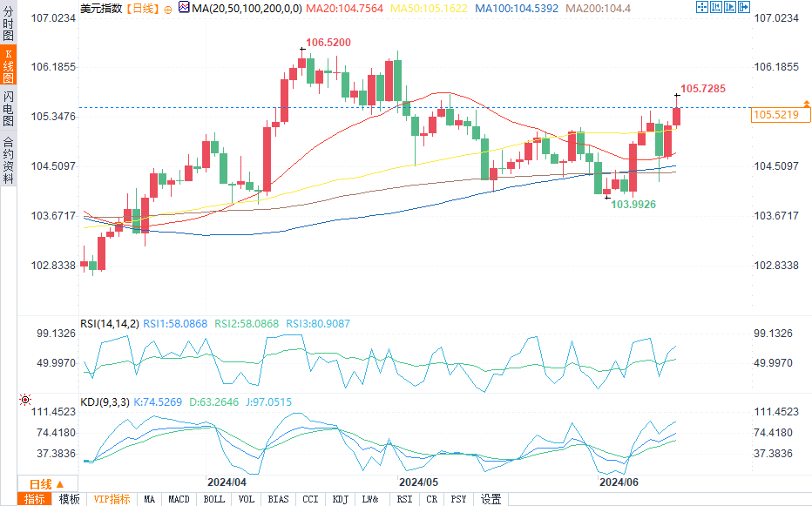This screenshot has height=506, width=812.
Task: Click the 2024/06 date axis label
Action: [619, 482]
